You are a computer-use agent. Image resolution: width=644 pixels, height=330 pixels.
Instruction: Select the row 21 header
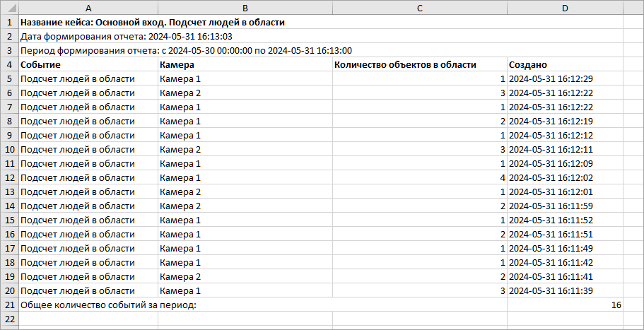[x=9, y=305]
